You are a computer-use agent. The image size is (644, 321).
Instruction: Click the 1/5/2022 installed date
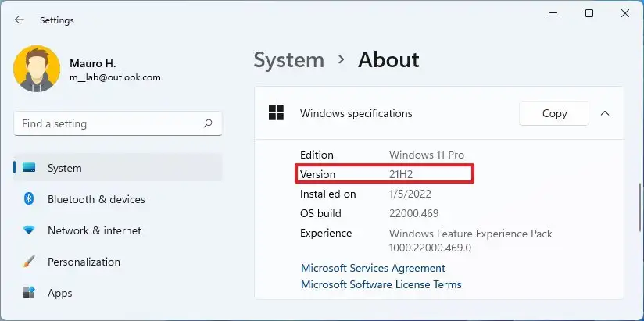[410, 194]
